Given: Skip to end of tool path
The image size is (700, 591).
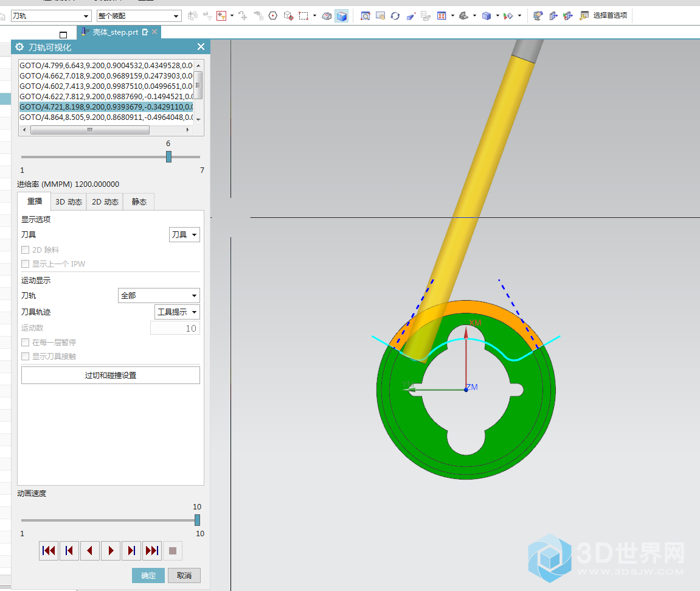Looking at the screenshot, I should click(x=152, y=551).
